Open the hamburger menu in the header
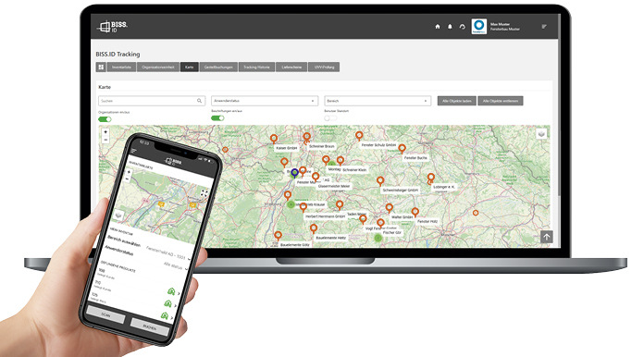 (544, 27)
